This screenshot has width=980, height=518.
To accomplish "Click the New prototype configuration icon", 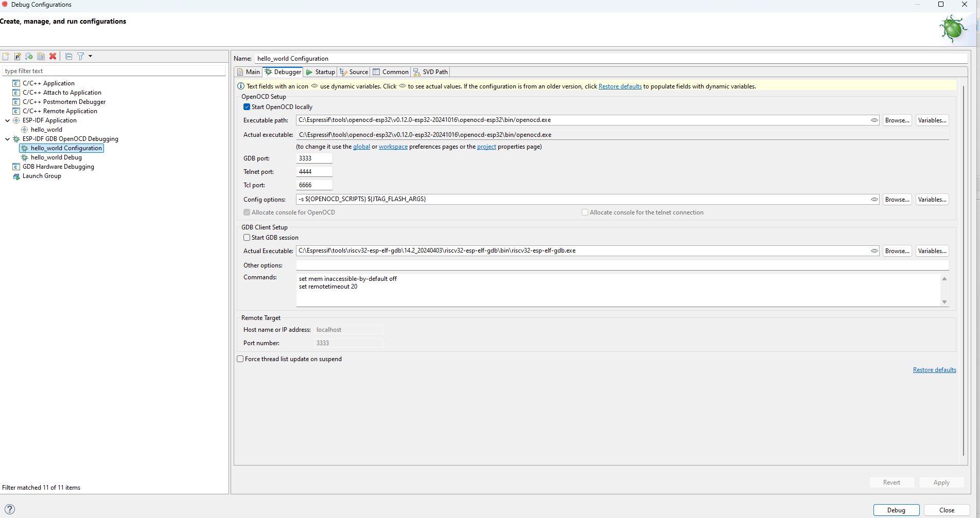I will pyautogui.click(x=17, y=56).
